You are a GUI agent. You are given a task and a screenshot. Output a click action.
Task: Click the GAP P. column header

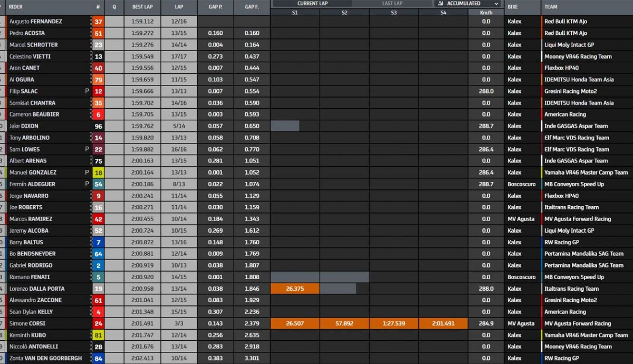point(215,7)
